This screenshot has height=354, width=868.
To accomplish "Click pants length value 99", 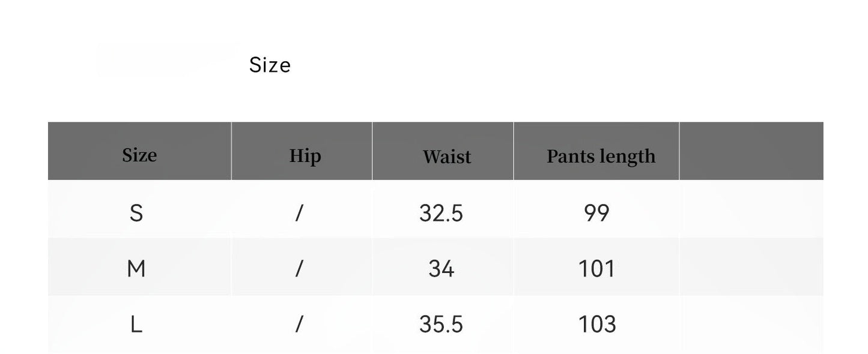I will (x=596, y=213).
